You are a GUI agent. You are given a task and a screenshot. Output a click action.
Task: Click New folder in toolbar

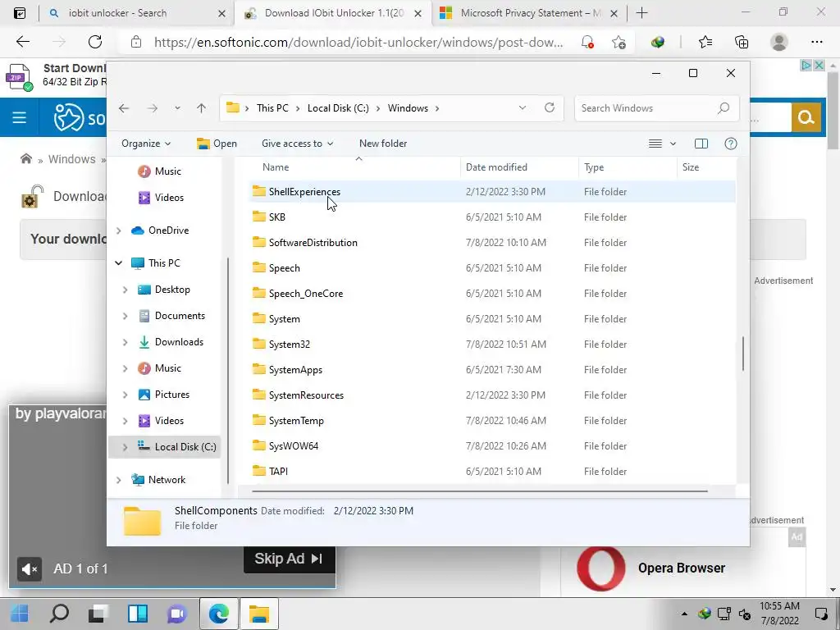coord(383,144)
